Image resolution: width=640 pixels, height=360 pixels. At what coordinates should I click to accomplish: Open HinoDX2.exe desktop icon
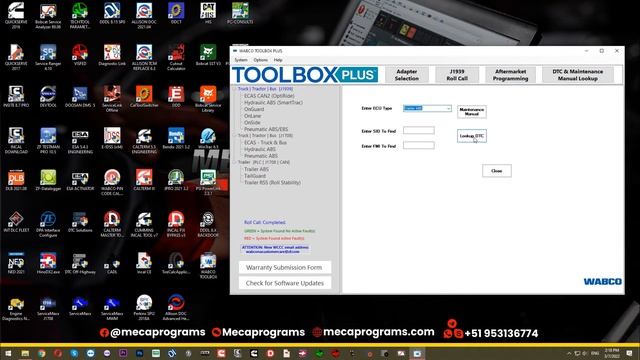(48, 263)
